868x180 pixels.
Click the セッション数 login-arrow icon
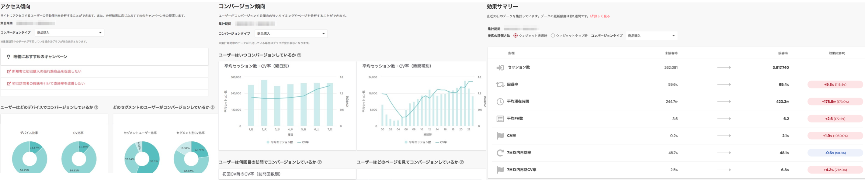(x=500, y=68)
